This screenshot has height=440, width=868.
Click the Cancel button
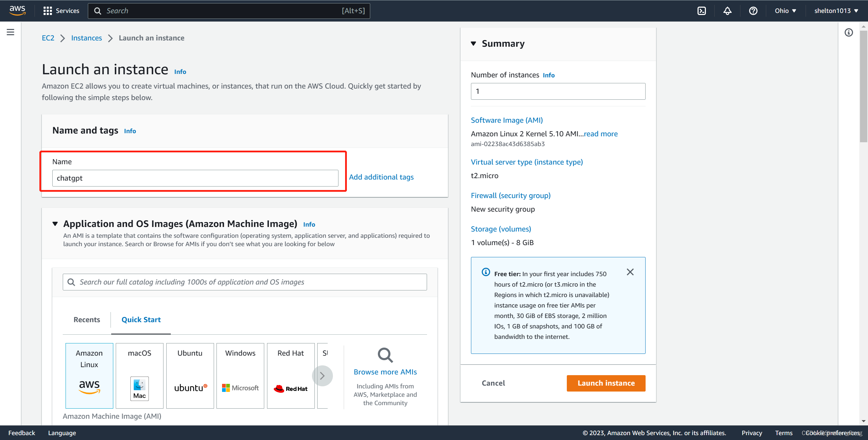tap(493, 383)
